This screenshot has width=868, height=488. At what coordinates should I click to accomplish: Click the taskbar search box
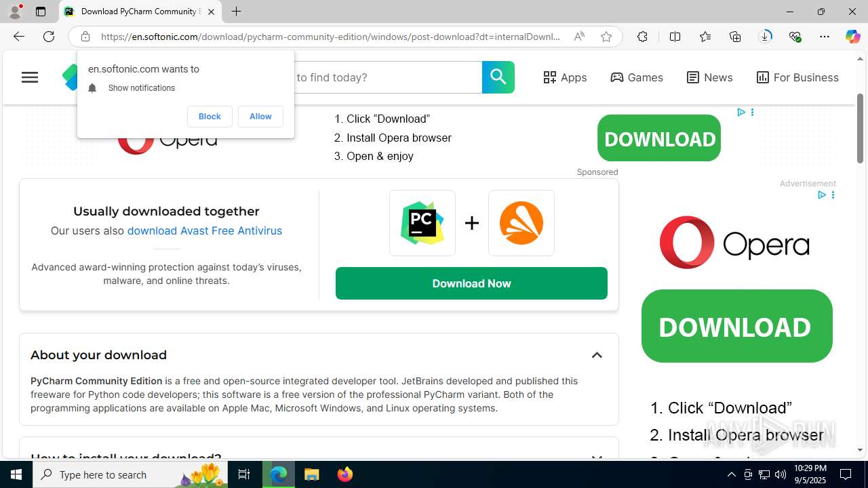[x=130, y=474]
